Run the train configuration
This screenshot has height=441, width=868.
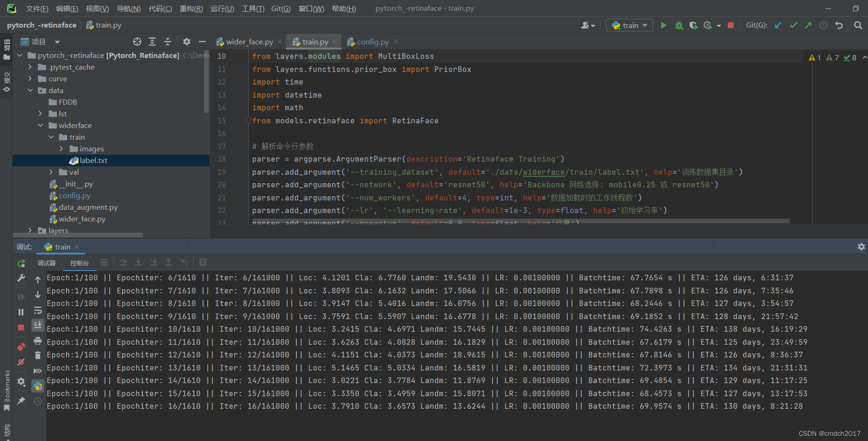(x=663, y=25)
